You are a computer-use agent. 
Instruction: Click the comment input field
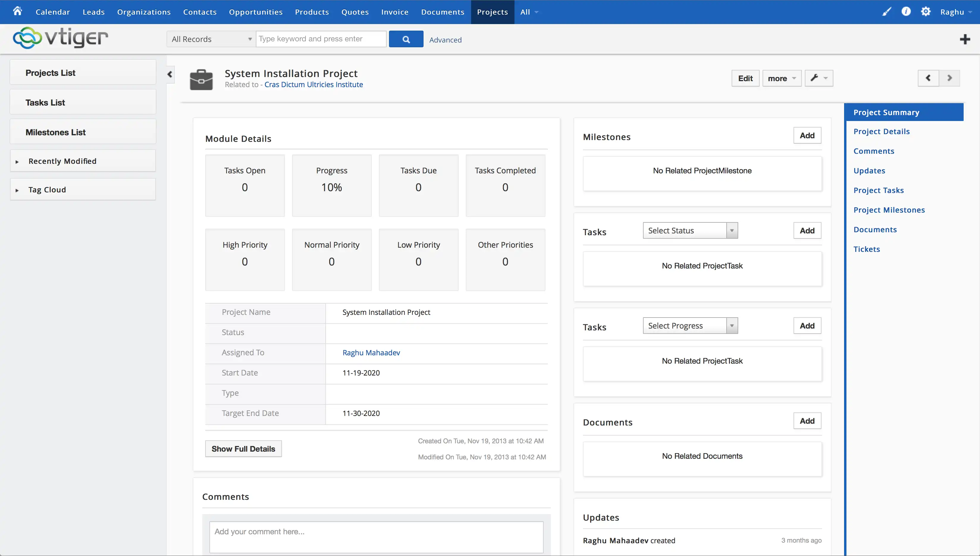coord(376,531)
